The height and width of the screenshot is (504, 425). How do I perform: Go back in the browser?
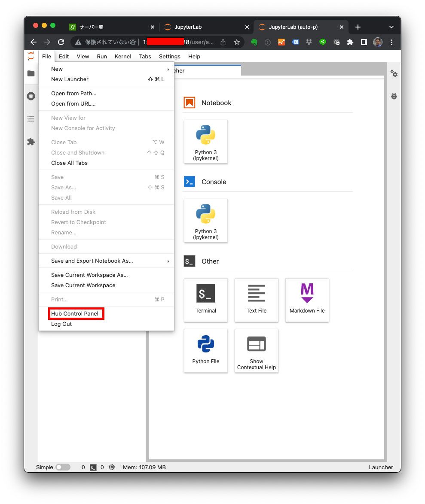pyautogui.click(x=34, y=42)
